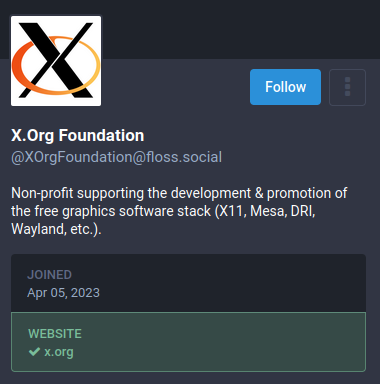Click the Apr 05, 2023 join date
The height and width of the screenshot is (384, 380).
(63, 293)
